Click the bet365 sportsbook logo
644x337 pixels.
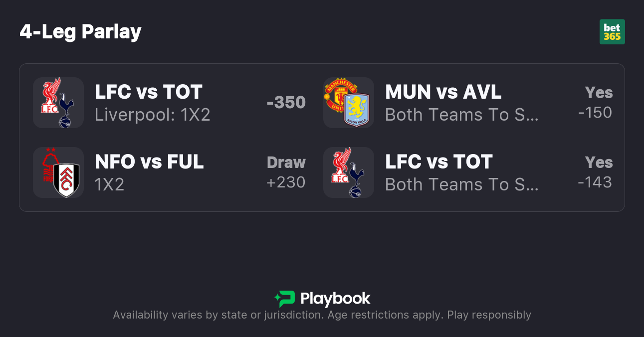612,32
